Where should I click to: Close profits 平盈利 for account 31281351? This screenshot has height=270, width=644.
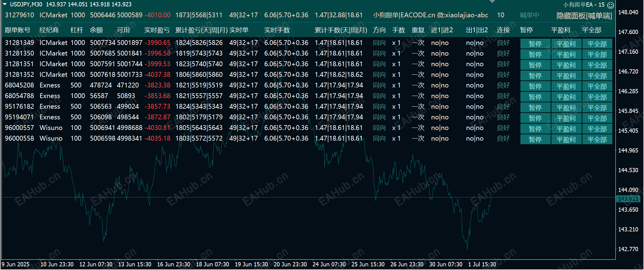point(566,65)
